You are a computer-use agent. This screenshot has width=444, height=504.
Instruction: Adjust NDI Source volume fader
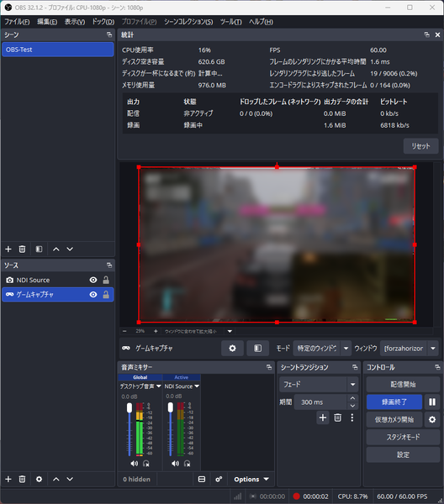tap(171, 407)
